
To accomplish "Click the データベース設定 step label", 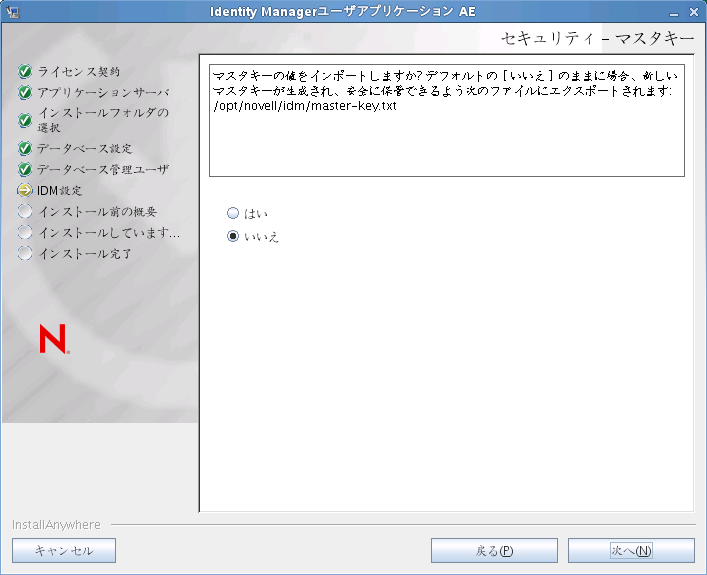I will point(84,148).
